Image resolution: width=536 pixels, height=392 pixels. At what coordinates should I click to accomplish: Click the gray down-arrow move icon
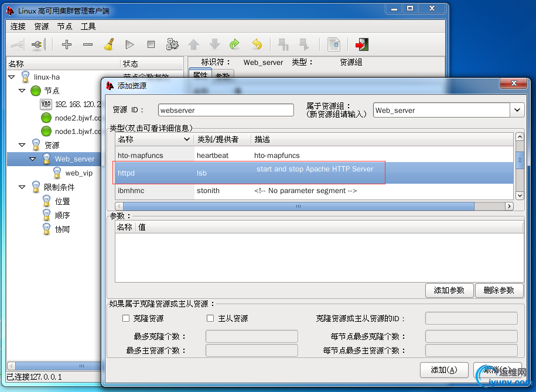pyautogui.click(x=215, y=44)
